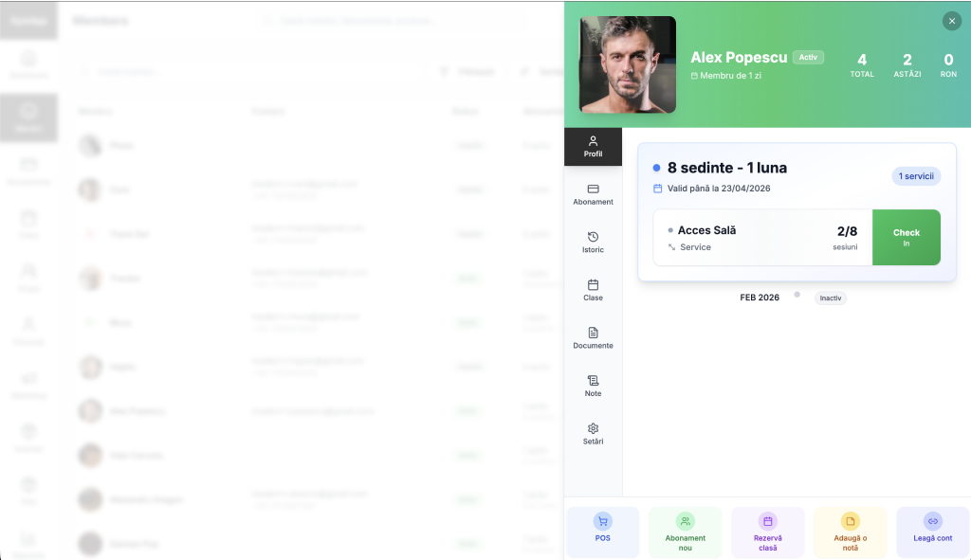Click the POS shopping cart icon
Viewport: 971px width, 560px height.
[602, 521]
